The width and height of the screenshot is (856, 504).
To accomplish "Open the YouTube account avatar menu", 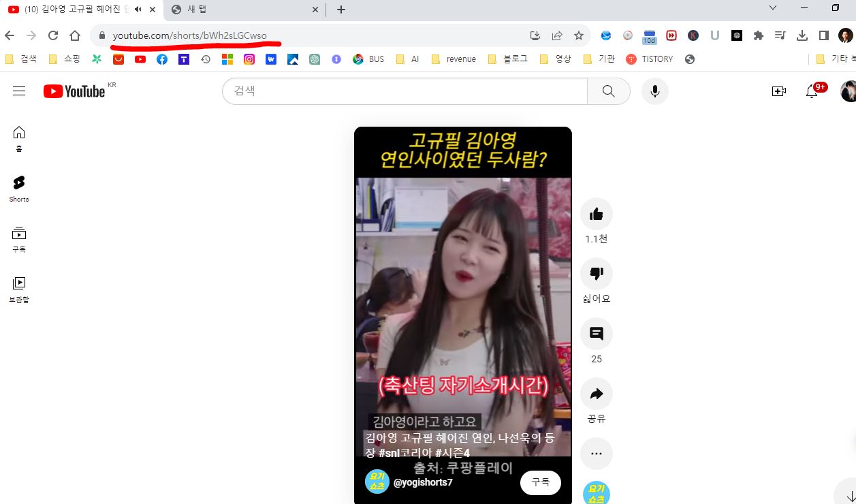I will 849,91.
